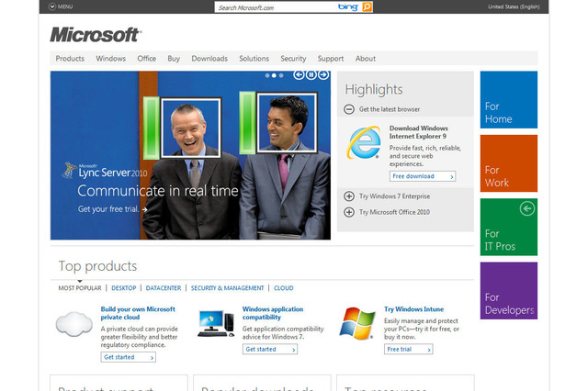Image resolution: width=588 pixels, height=391 pixels.
Task: Click the Windows flag logo icon
Action: point(357,324)
